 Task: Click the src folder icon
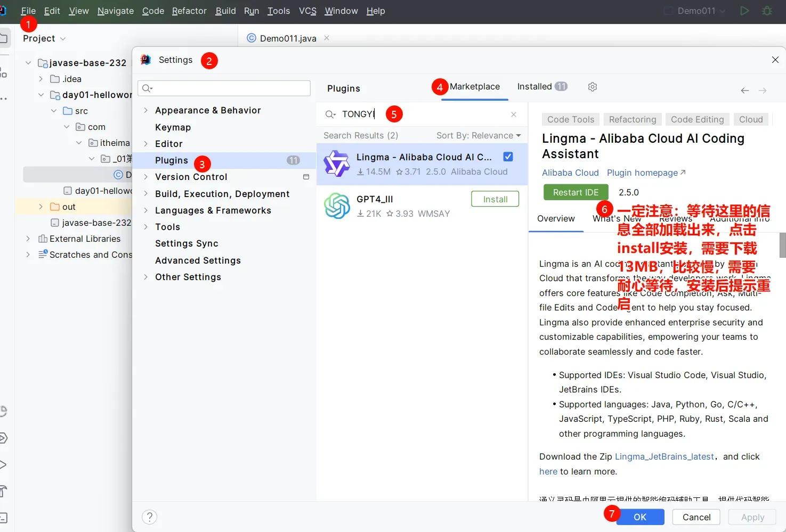click(x=68, y=111)
